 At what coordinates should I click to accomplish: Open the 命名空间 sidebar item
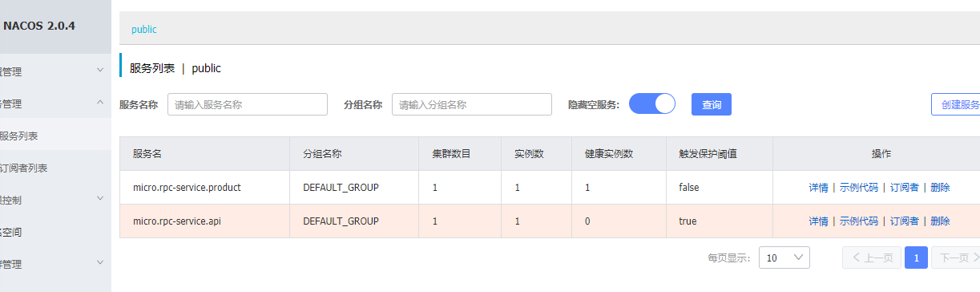pyautogui.click(x=55, y=232)
